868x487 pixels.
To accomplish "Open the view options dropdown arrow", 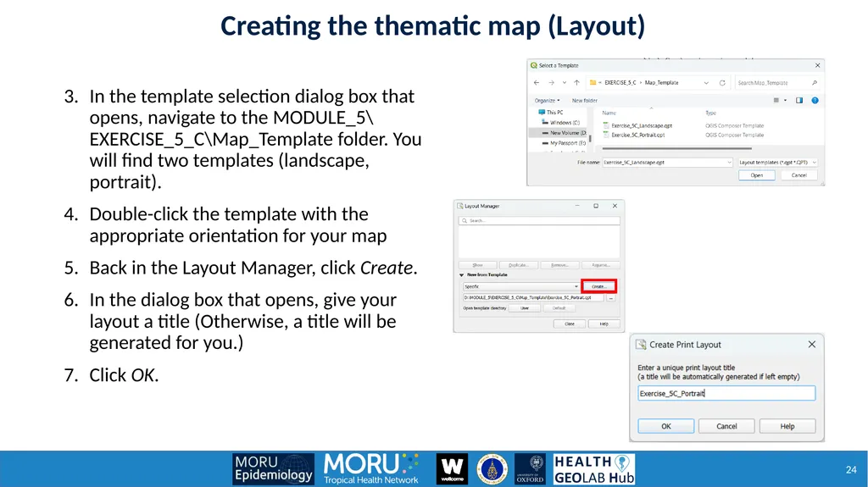I will [785, 101].
